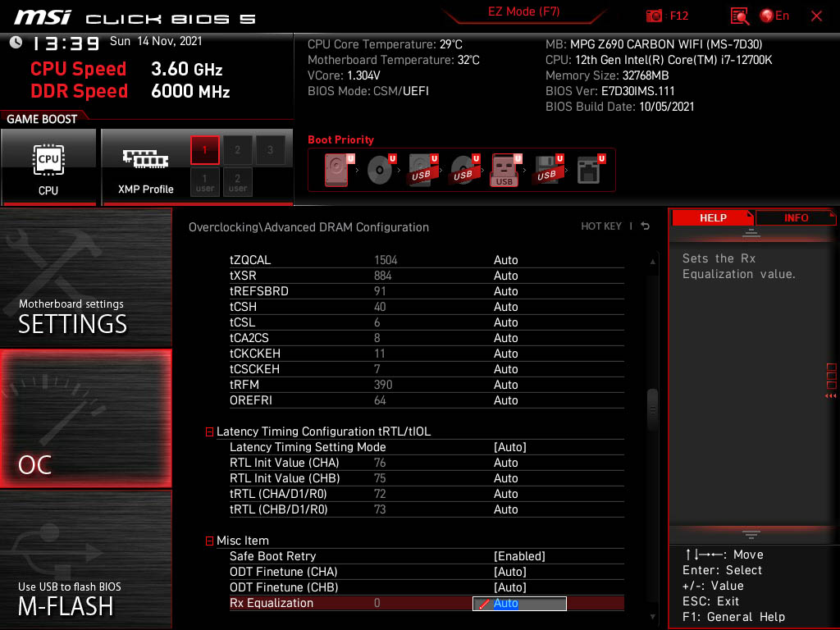Enable XMP Profile 1
The height and width of the screenshot is (630, 840).
[205, 150]
